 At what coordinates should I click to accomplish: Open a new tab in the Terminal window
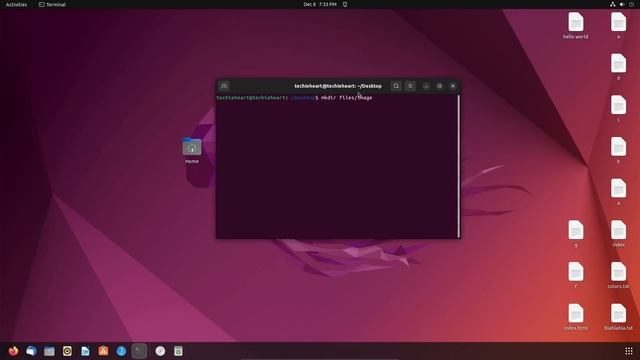coord(224,86)
